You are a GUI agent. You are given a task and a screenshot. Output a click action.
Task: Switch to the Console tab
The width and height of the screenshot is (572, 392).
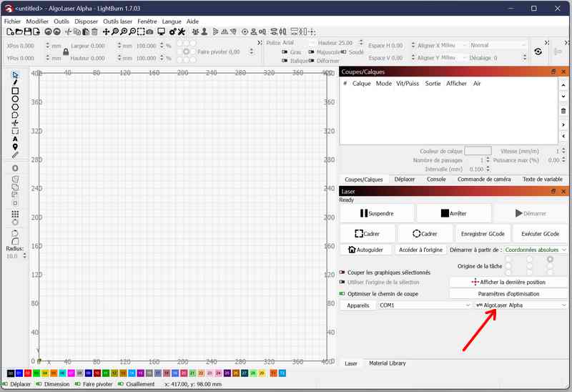436,180
